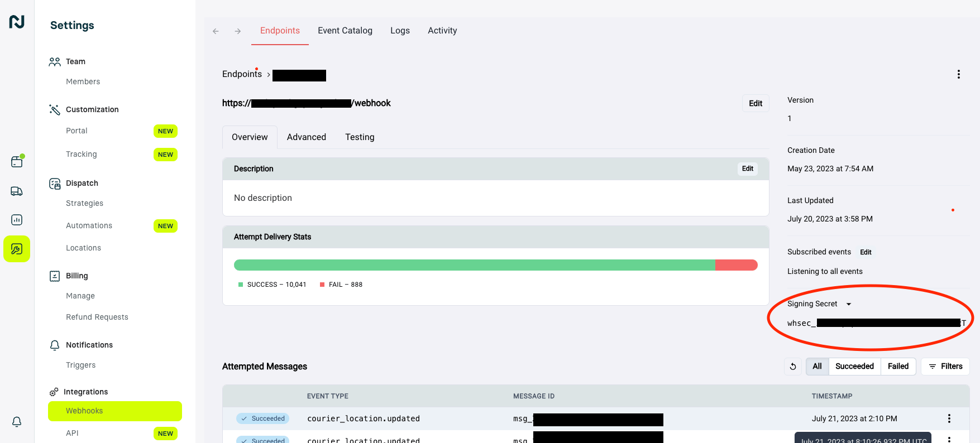Click the EVENT TYPE column header
This screenshot has height=443, width=980.
pos(328,396)
